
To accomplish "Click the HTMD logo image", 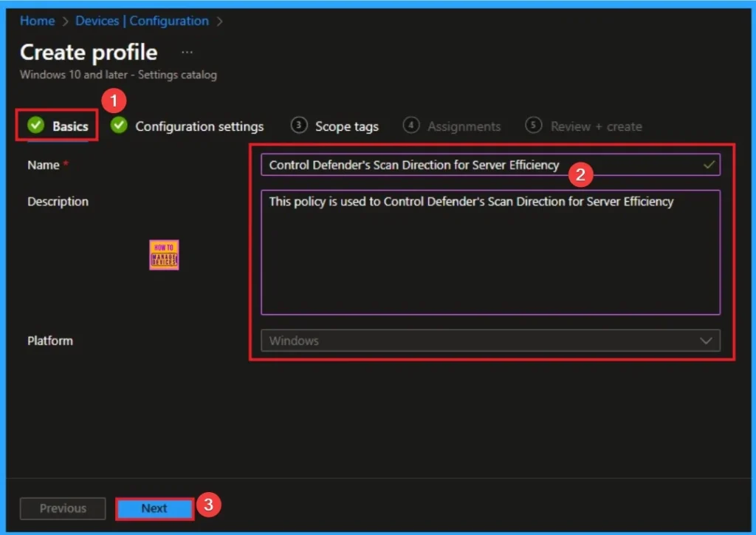I will point(163,254).
